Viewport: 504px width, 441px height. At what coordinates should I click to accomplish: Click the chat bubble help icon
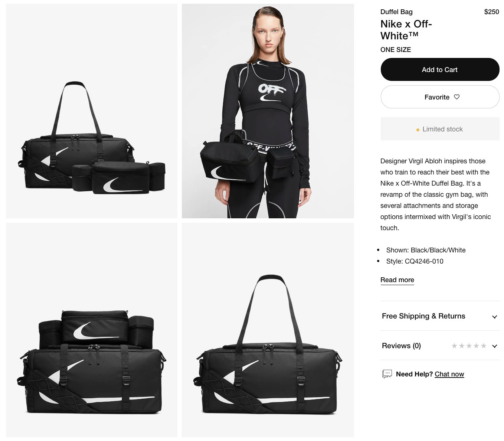click(x=387, y=374)
